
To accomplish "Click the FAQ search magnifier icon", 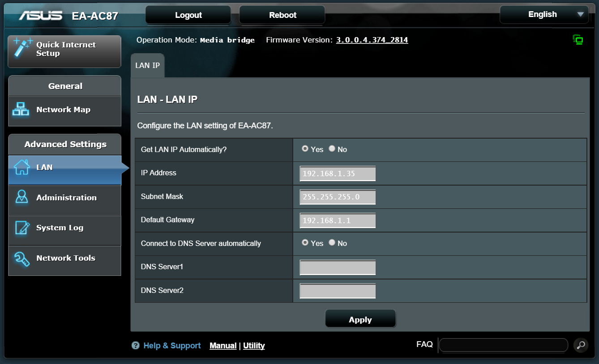I will point(581,345).
